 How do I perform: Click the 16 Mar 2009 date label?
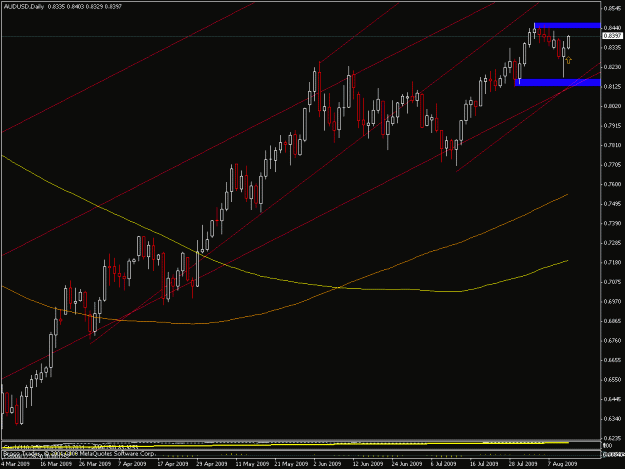(x=56, y=464)
